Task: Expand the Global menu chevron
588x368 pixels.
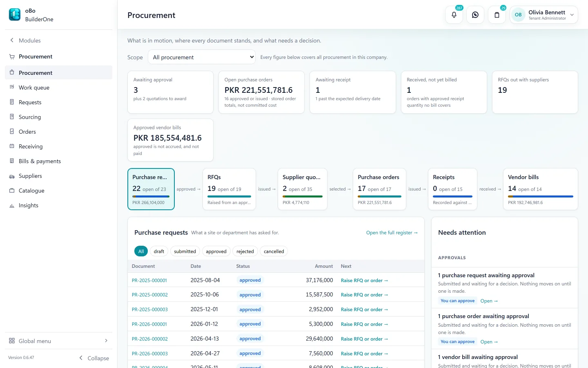Action: (106, 341)
